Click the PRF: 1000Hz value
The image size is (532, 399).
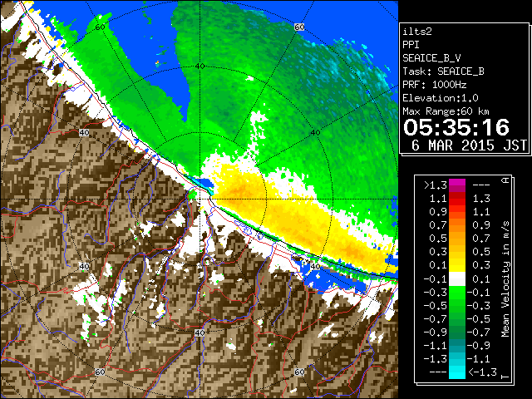434,85
